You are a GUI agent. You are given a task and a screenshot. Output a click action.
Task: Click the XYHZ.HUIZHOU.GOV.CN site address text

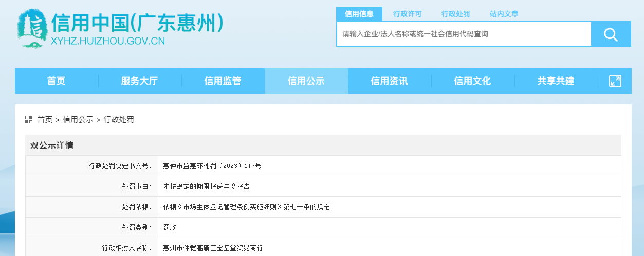[x=108, y=42]
